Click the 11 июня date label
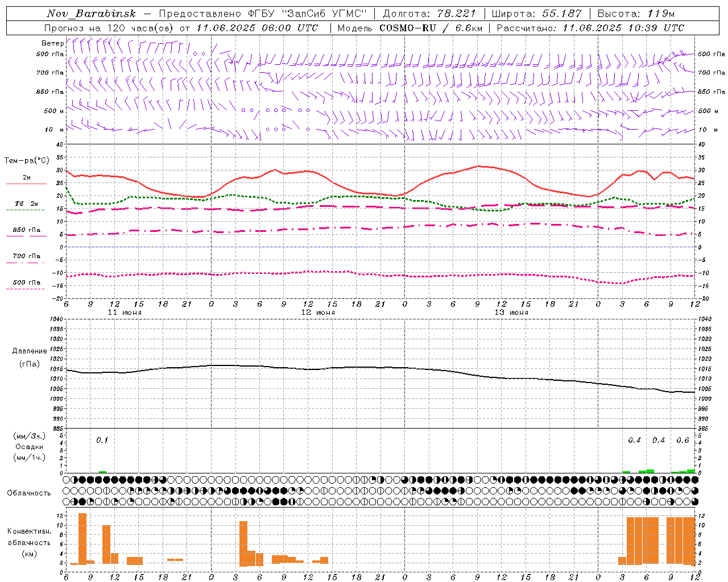Screen dimensions: 728x582 click(125, 313)
